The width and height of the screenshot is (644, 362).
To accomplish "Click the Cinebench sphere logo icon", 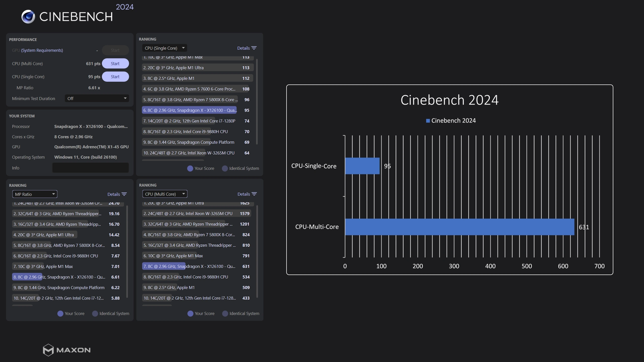I will pyautogui.click(x=28, y=17).
